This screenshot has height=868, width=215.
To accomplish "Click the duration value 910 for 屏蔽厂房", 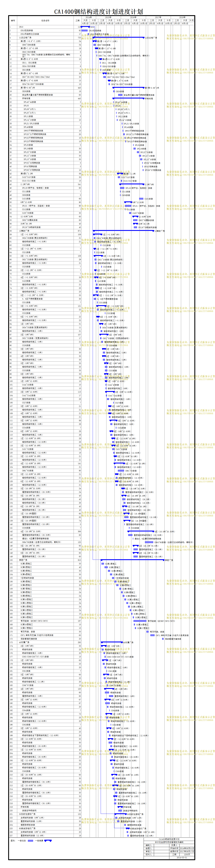I will pyautogui.click(x=80, y=560).
